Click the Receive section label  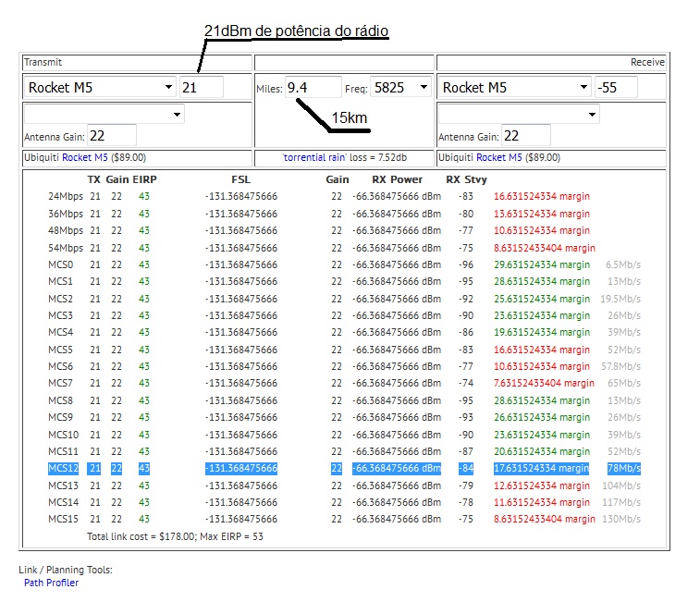[647, 62]
